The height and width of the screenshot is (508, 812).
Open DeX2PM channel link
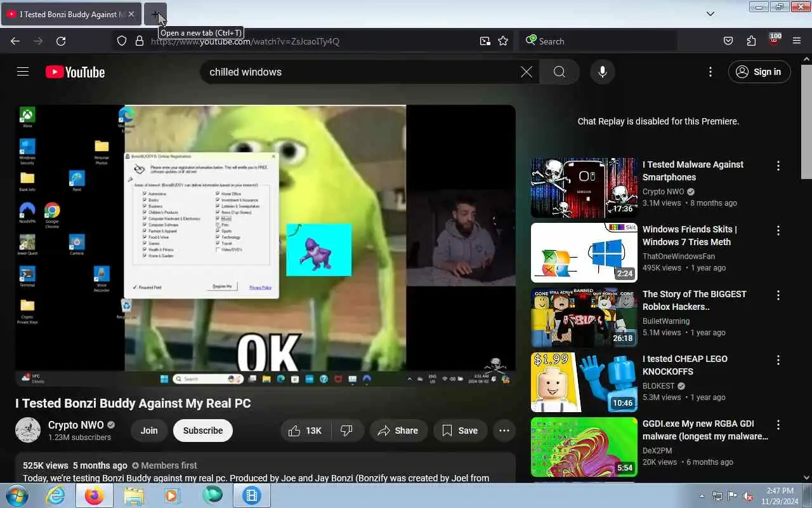658,451
